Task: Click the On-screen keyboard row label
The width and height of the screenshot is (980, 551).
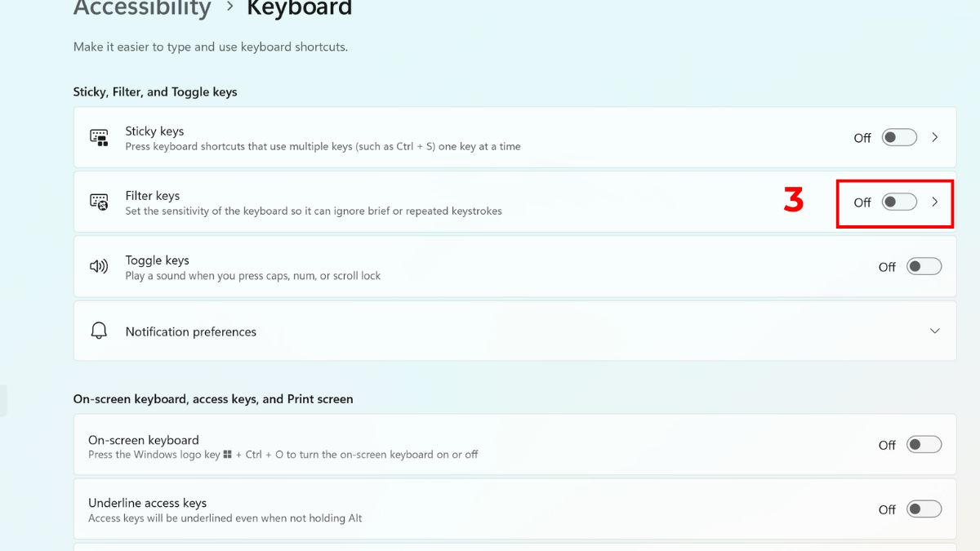Action: [143, 440]
